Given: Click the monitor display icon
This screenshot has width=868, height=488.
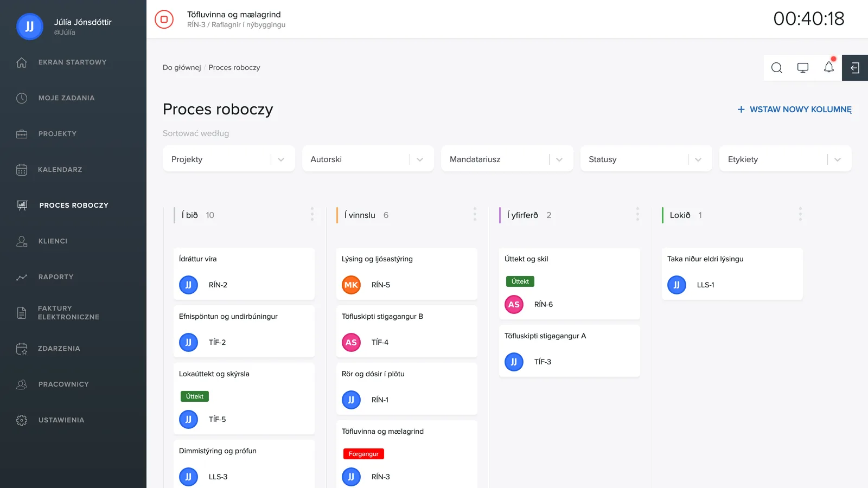Looking at the screenshot, I should coord(803,68).
